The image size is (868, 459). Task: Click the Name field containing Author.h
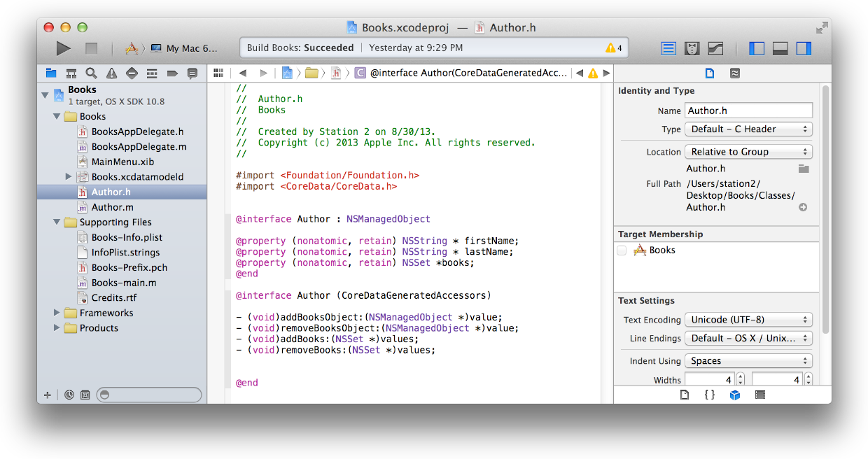(x=748, y=111)
